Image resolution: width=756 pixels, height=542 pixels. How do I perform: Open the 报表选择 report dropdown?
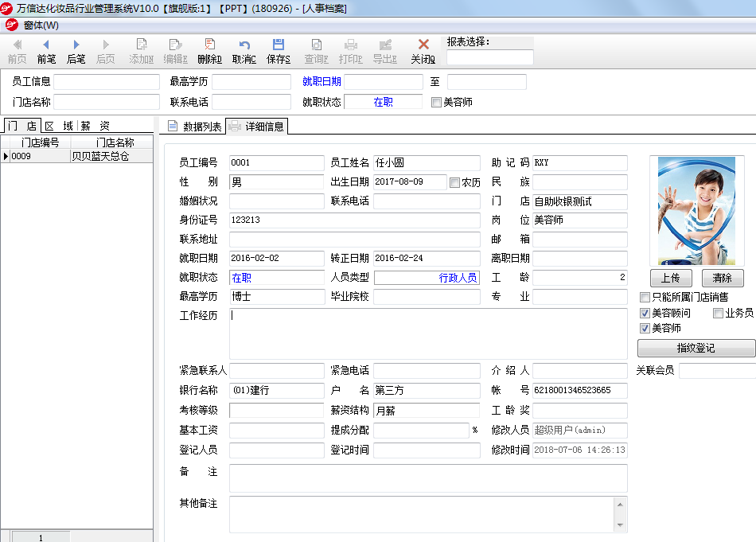(x=490, y=57)
